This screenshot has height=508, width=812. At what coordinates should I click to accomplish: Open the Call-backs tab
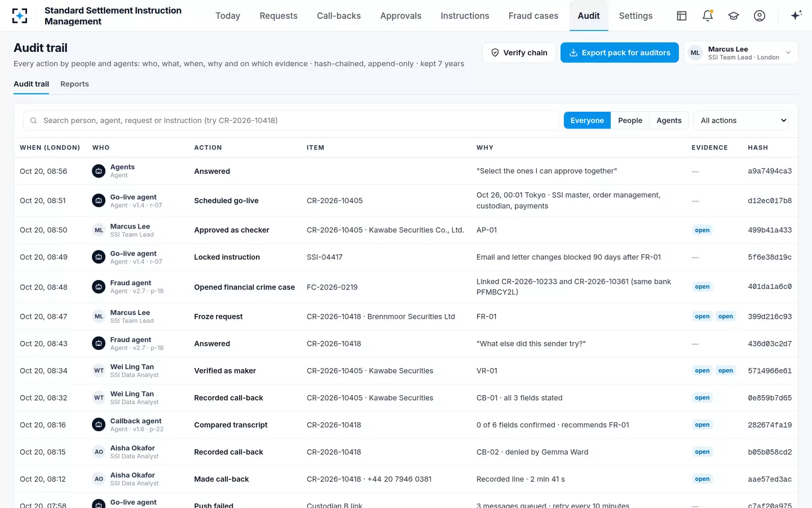point(338,16)
